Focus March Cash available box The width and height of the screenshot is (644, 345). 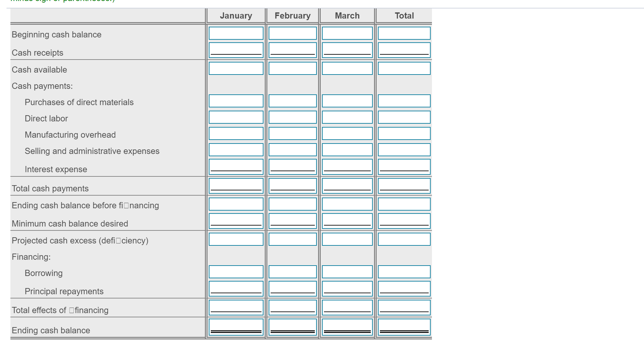pos(347,68)
